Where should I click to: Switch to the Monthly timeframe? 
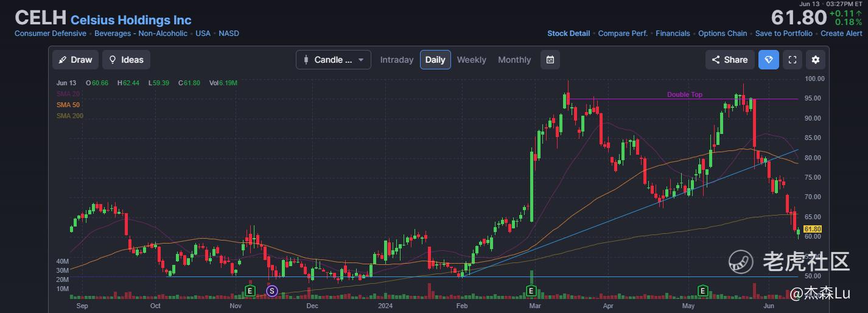pyautogui.click(x=514, y=60)
